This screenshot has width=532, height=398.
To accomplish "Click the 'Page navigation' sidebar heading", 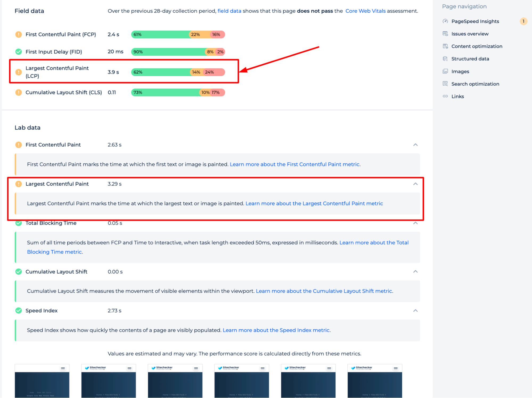I will pos(464,6).
